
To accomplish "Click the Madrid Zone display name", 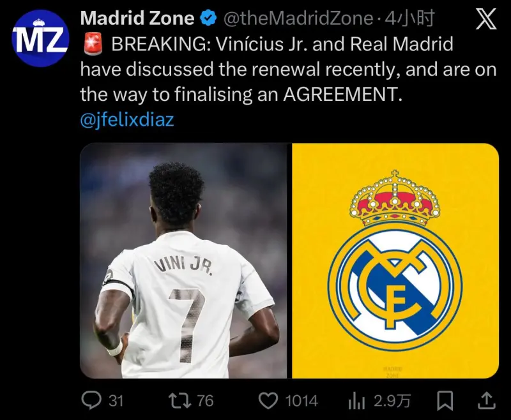I will [137, 18].
